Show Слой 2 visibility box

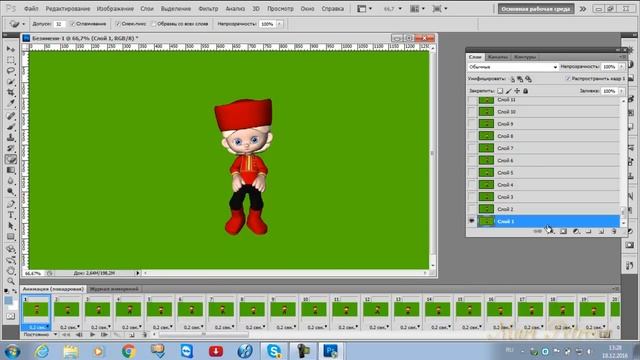[x=472, y=209]
